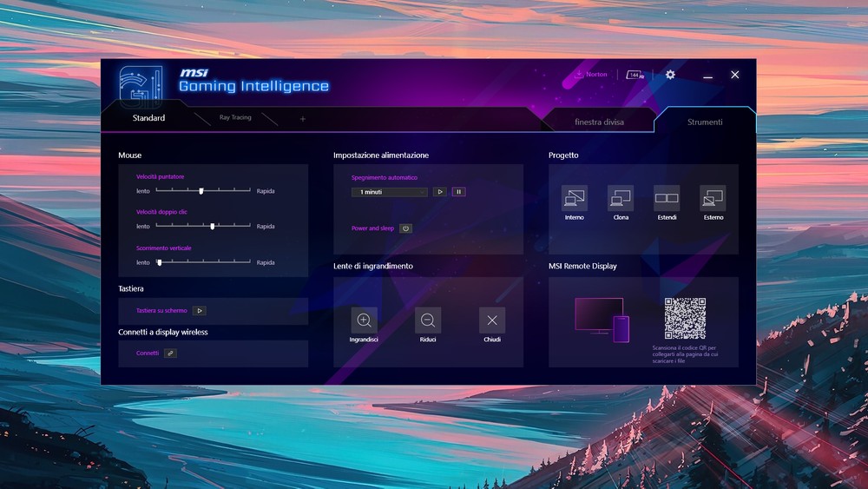Adjust the Velocità puntatore slider
The height and width of the screenshot is (489, 868).
pyautogui.click(x=203, y=190)
